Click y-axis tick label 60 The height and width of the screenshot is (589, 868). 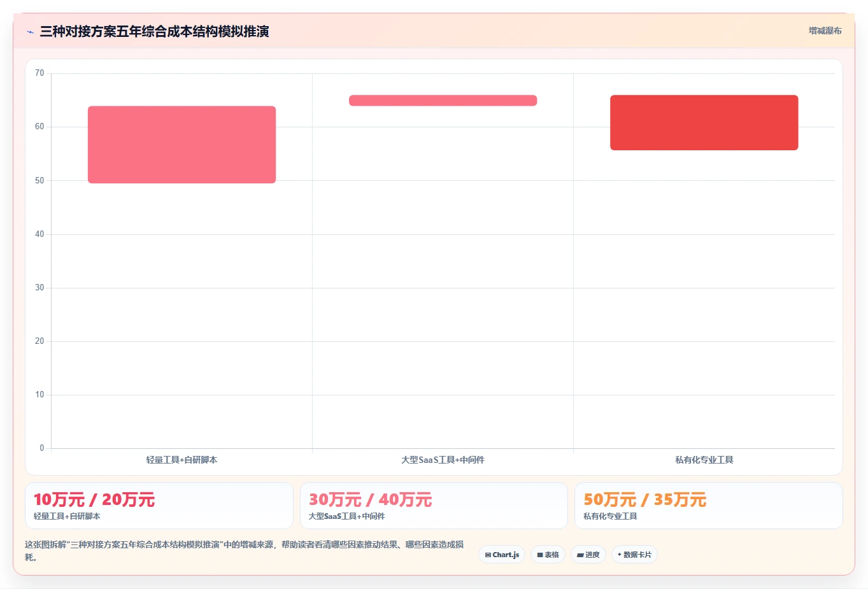point(39,127)
